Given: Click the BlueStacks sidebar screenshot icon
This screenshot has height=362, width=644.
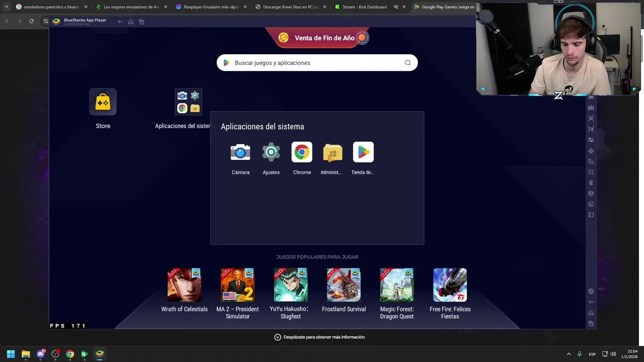Looking at the screenshot, I should coord(591,118).
